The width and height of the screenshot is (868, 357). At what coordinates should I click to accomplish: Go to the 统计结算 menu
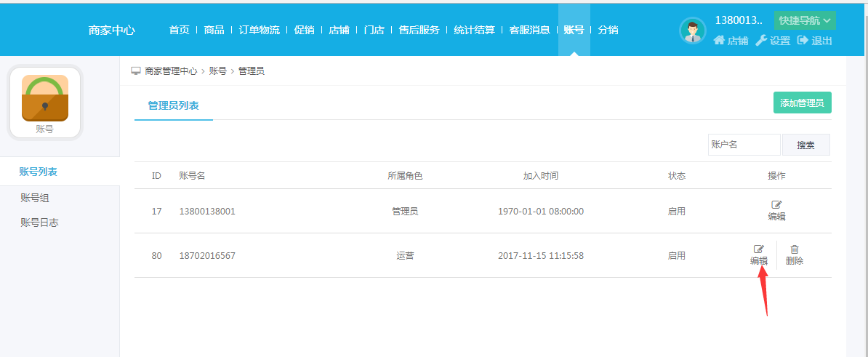[x=474, y=30]
